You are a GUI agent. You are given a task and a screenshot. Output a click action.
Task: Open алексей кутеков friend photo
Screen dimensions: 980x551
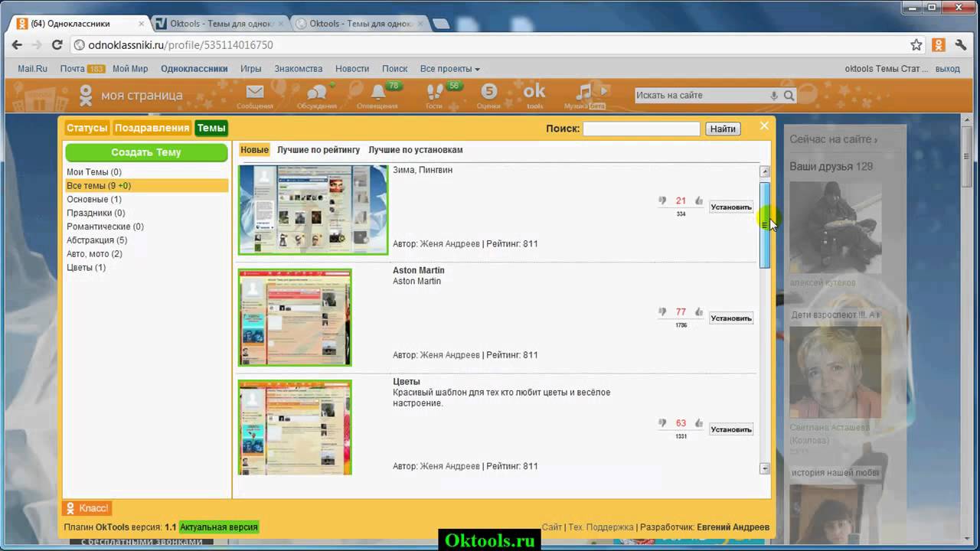point(835,227)
